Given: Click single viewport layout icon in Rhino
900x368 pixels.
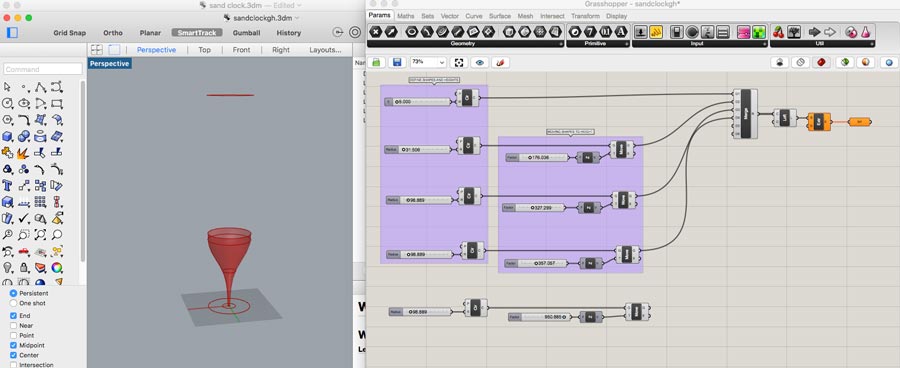Looking at the screenshot, I should (114, 50).
